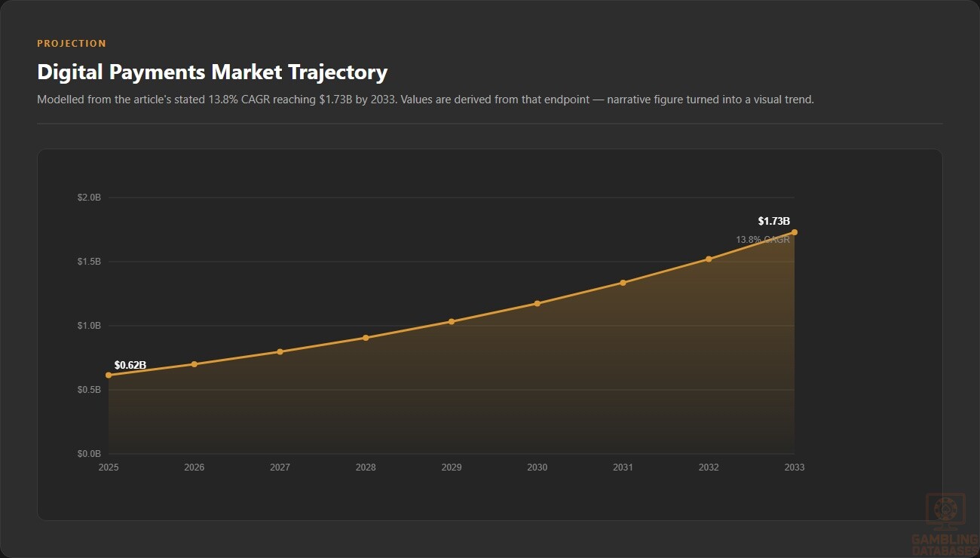
Task: Click the 2028 data point marker
Action: coord(366,338)
